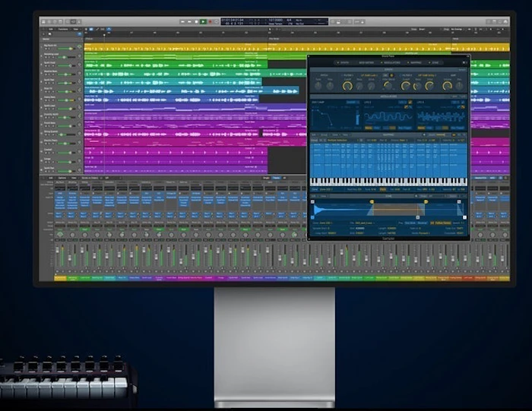Image resolution: width=532 pixels, height=411 pixels.
Task: Stop playback in the transport
Action: 196,22
